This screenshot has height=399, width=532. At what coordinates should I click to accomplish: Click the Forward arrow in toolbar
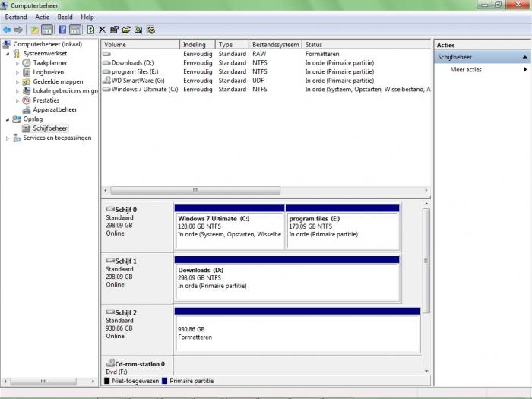[x=19, y=30]
